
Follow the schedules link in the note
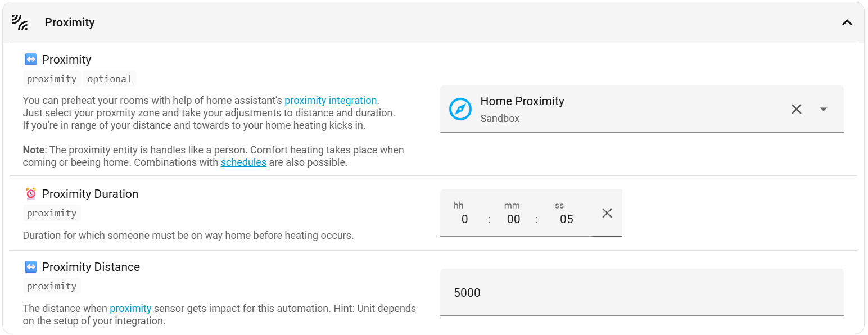pyautogui.click(x=243, y=162)
